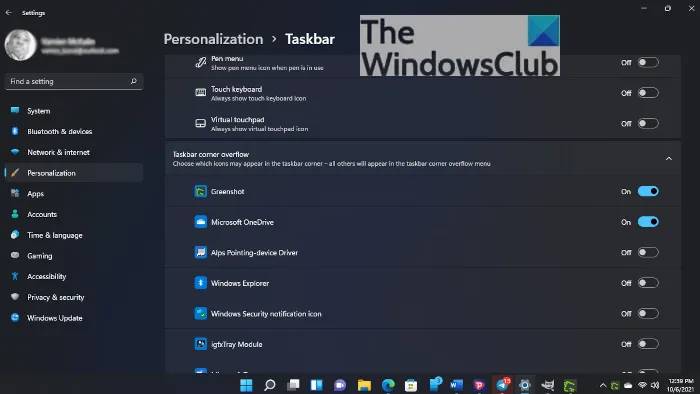
Task: Click the Settings gear on the taskbar
Action: click(525, 385)
